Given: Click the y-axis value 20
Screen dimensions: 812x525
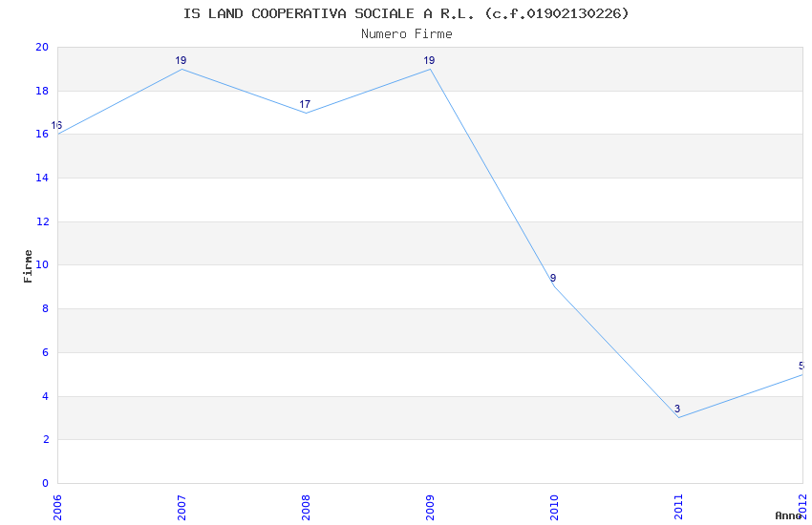Looking at the screenshot, I should 42,47.
